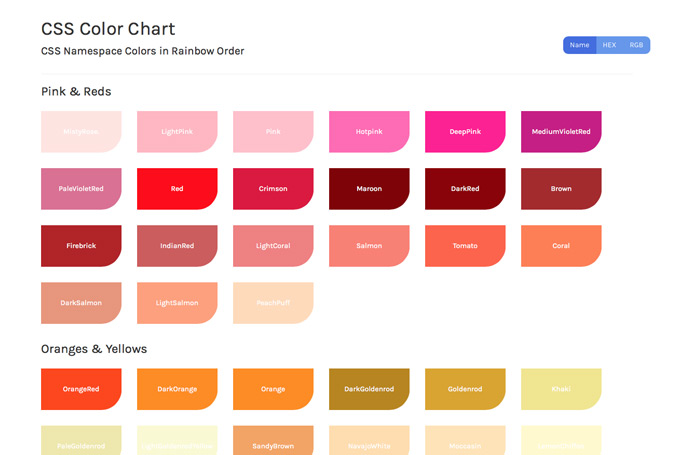Select the DarkGoldenrod swatch
This screenshot has width=680, height=455.
(x=369, y=389)
